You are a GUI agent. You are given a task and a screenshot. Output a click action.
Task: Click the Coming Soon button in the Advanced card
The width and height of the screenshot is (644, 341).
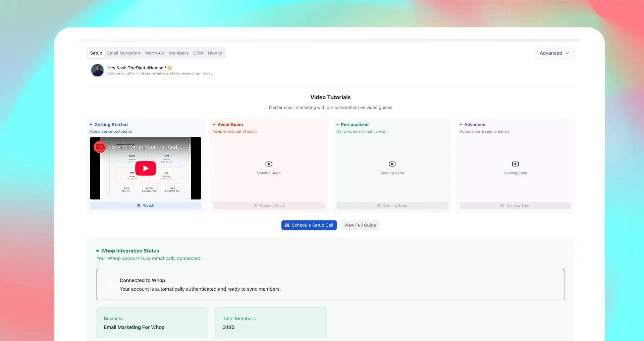515,206
